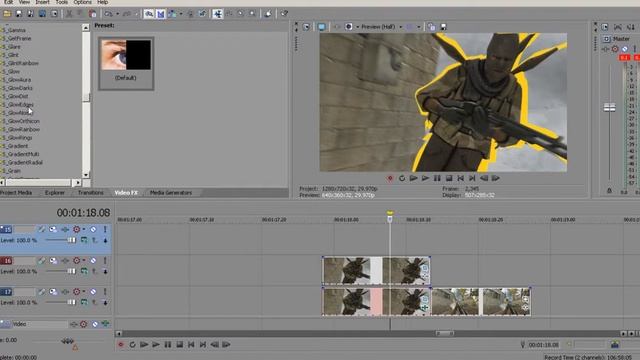Select the (Default) preset thumbnail
This screenshot has height=360, width=640.
(x=126, y=62)
